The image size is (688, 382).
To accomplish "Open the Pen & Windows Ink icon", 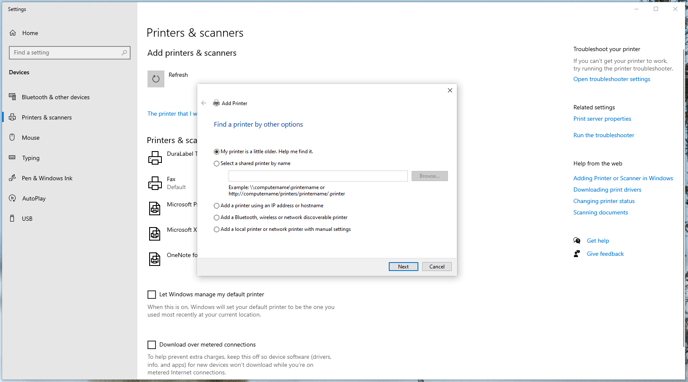I will tap(12, 178).
